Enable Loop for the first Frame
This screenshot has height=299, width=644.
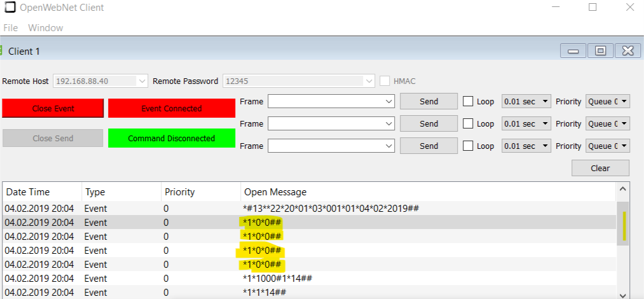468,101
